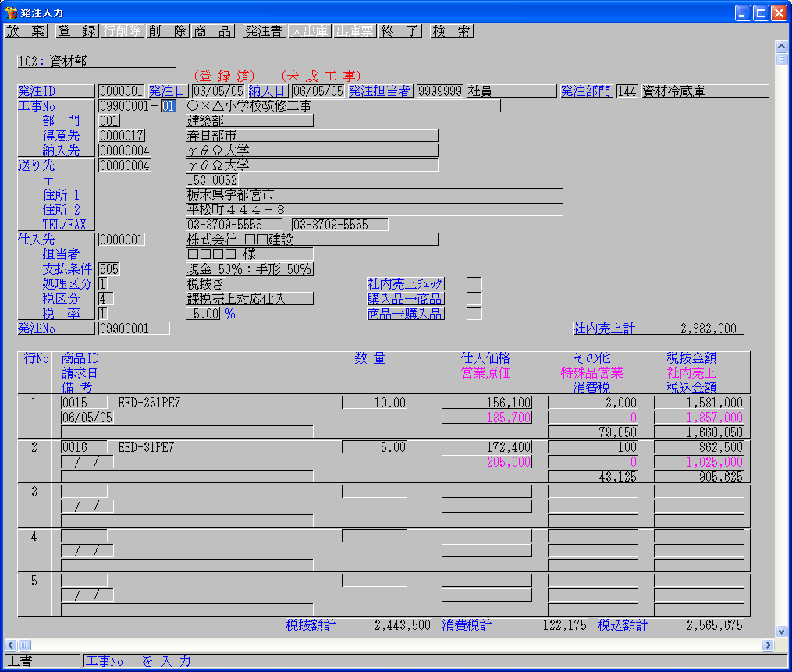
Task: Click the 工事No field 09900001
Action: pos(124,106)
